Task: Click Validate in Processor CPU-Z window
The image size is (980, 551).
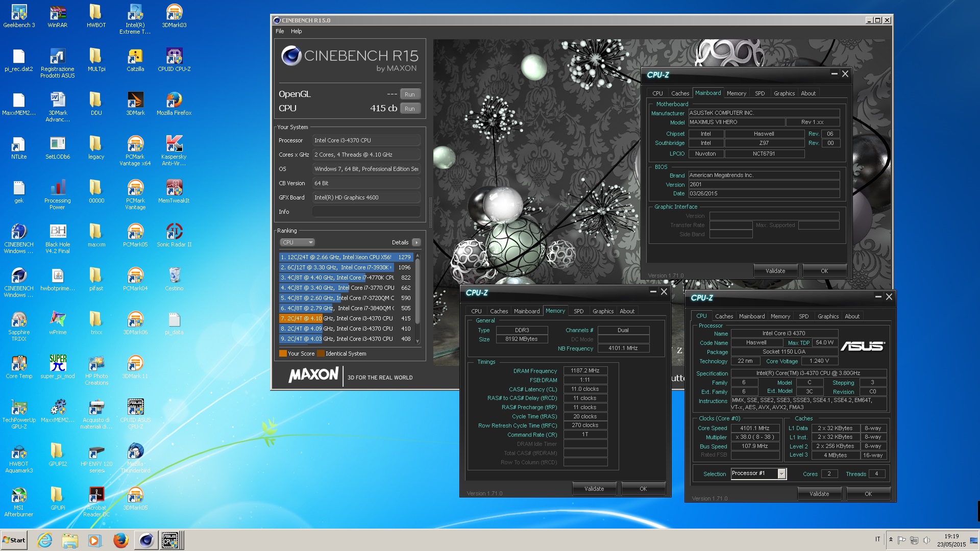Action: (819, 494)
